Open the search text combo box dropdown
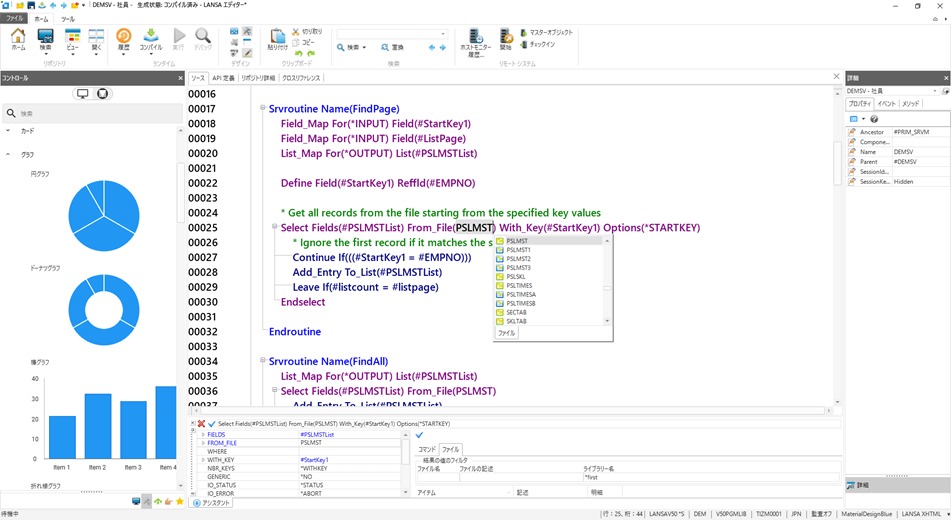951x520 pixels. click(443, 34)
